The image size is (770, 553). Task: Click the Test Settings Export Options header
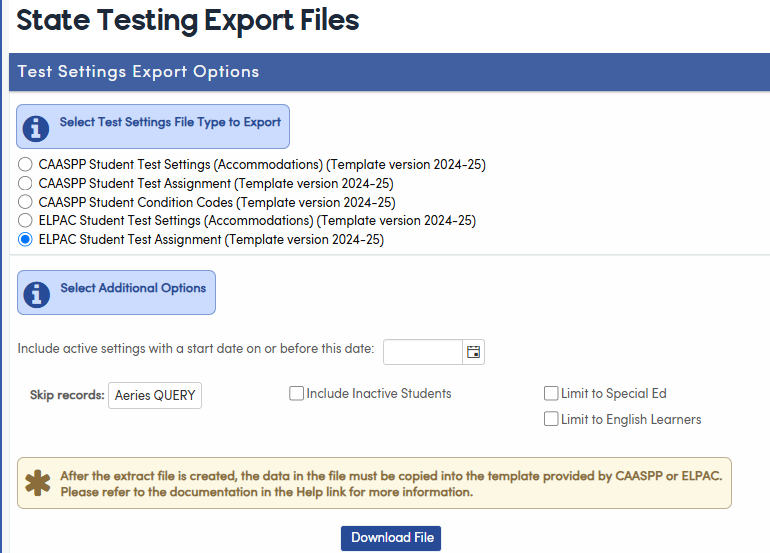click(138, 72)
